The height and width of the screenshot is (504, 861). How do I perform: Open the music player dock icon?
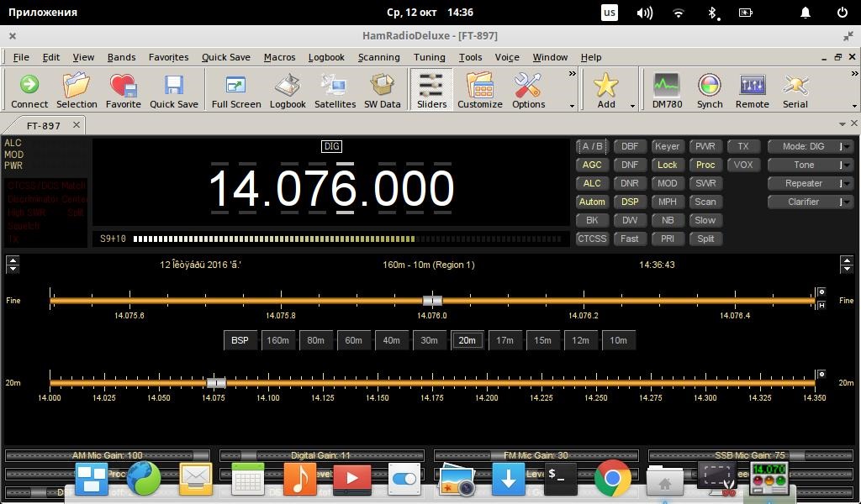[299, 479]
